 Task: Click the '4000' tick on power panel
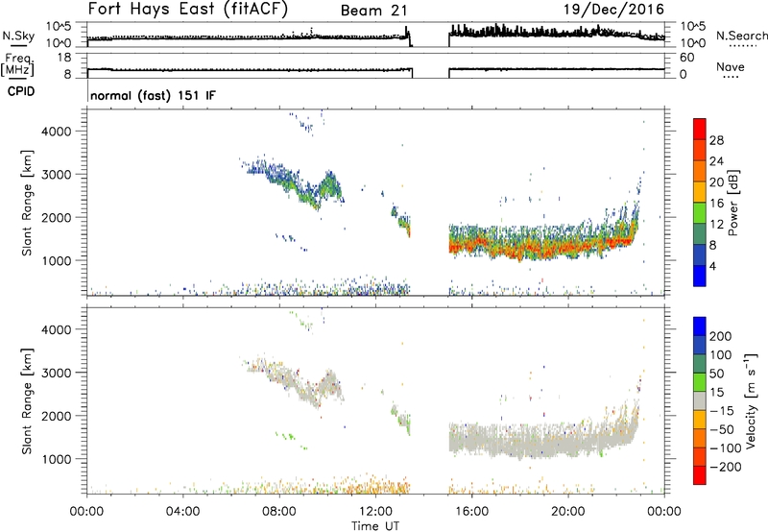(57, 132)
